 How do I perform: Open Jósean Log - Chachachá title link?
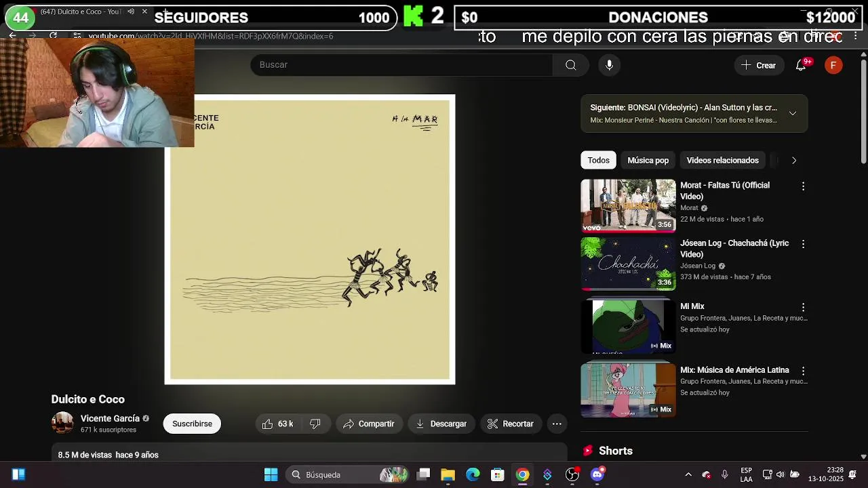tap(734, 249)
